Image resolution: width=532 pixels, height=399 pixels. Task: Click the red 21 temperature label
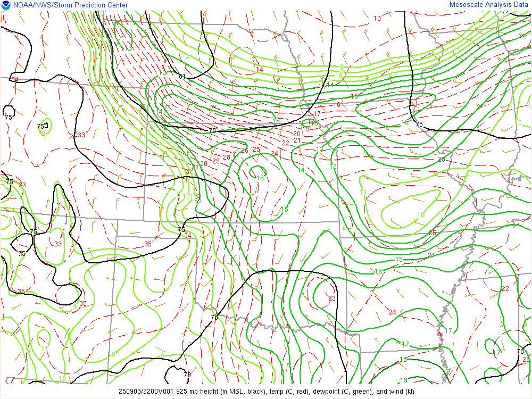click(x=297, y=140)
